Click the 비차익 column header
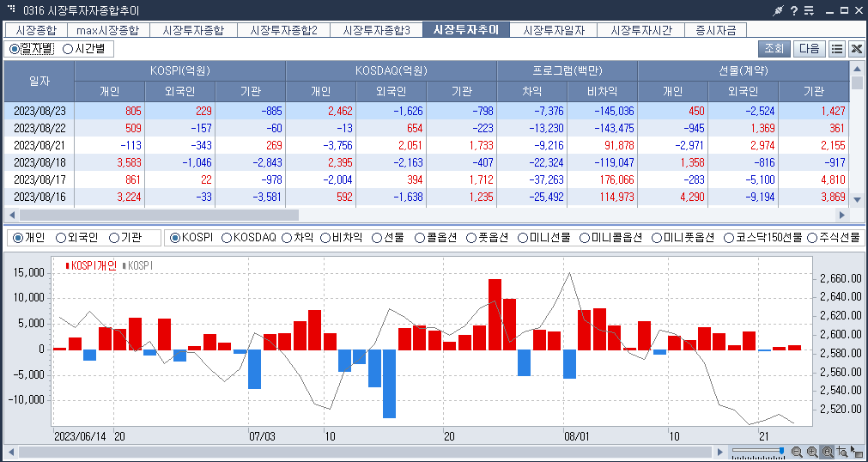The image size is (868, 462). pyautogui.click(x=603, y=91)
